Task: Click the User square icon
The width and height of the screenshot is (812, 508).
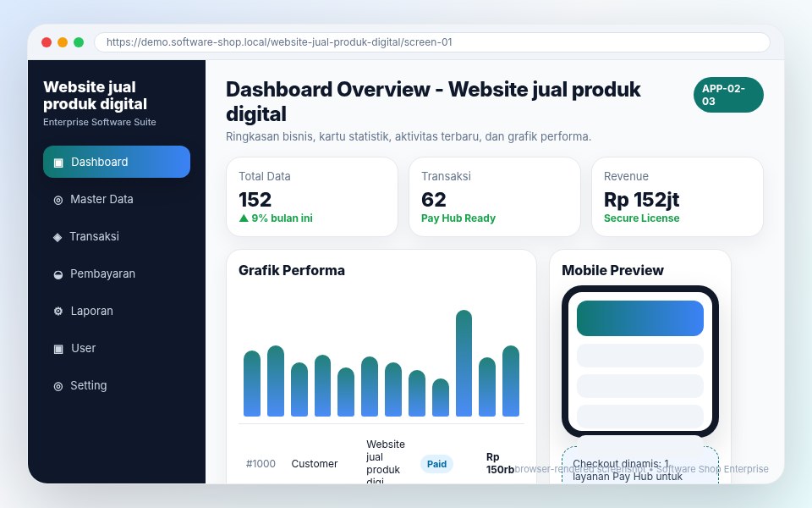Action: coord(58,348)
